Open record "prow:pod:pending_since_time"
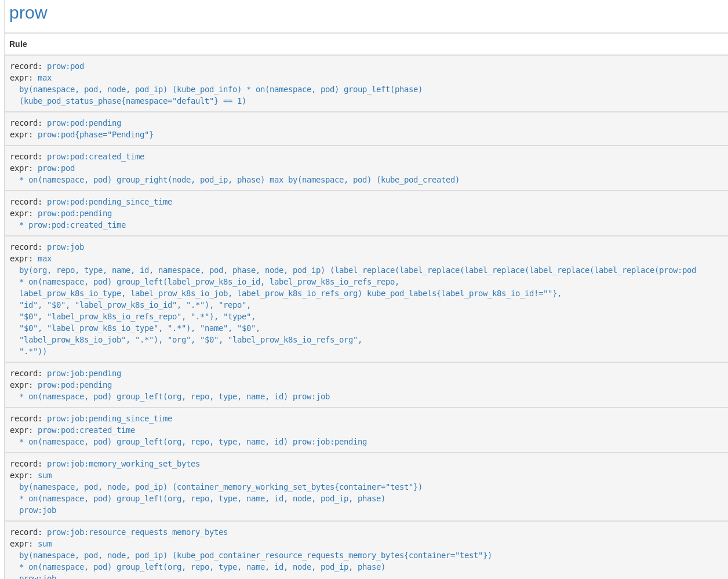The width and height of the screenshot is (728, 579). (x=109, y=202)
